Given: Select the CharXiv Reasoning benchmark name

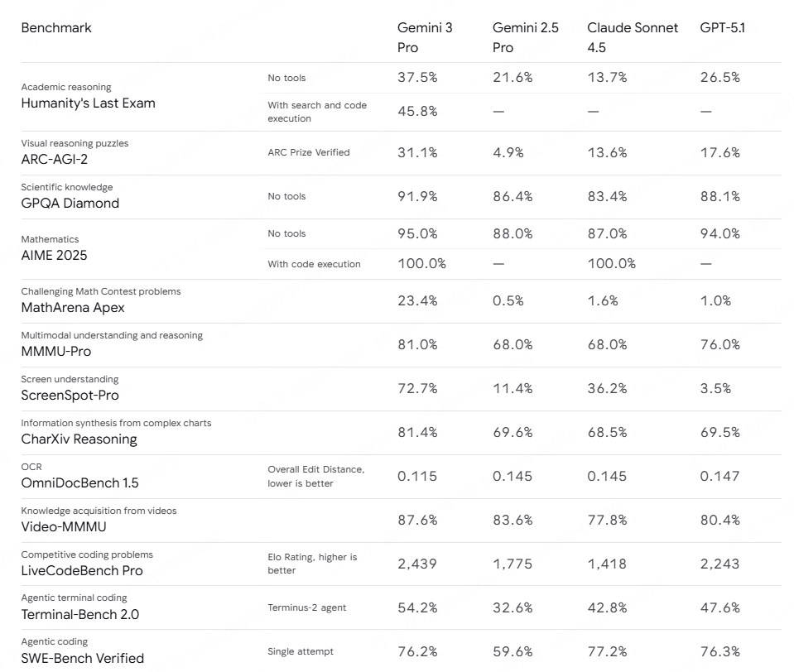Looking at the screenshot, I should (x=79, y=439).
